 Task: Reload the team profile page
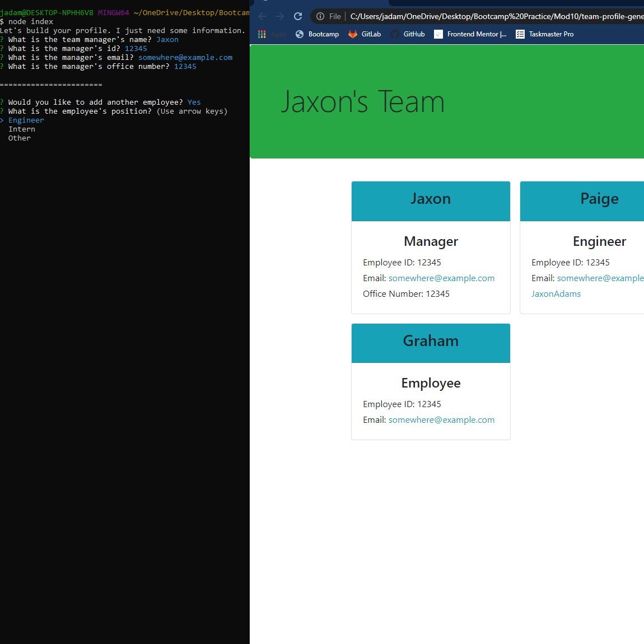[297, 16]
